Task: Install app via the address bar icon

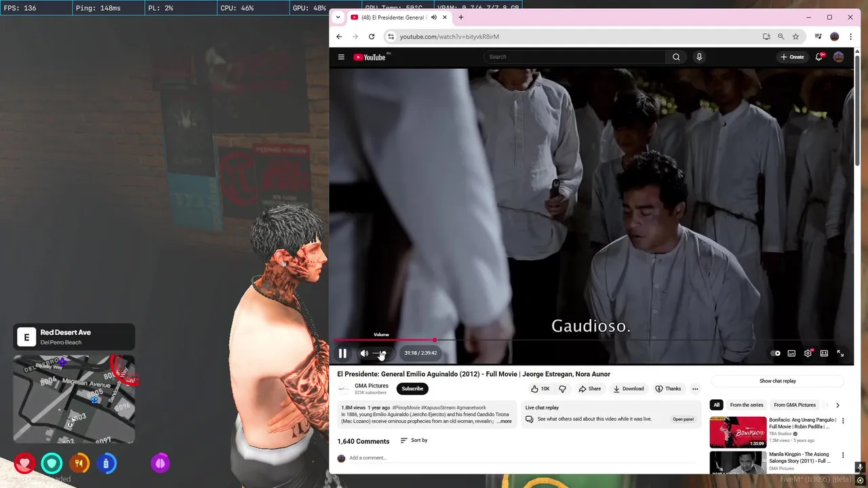Action: coord(766,37)
